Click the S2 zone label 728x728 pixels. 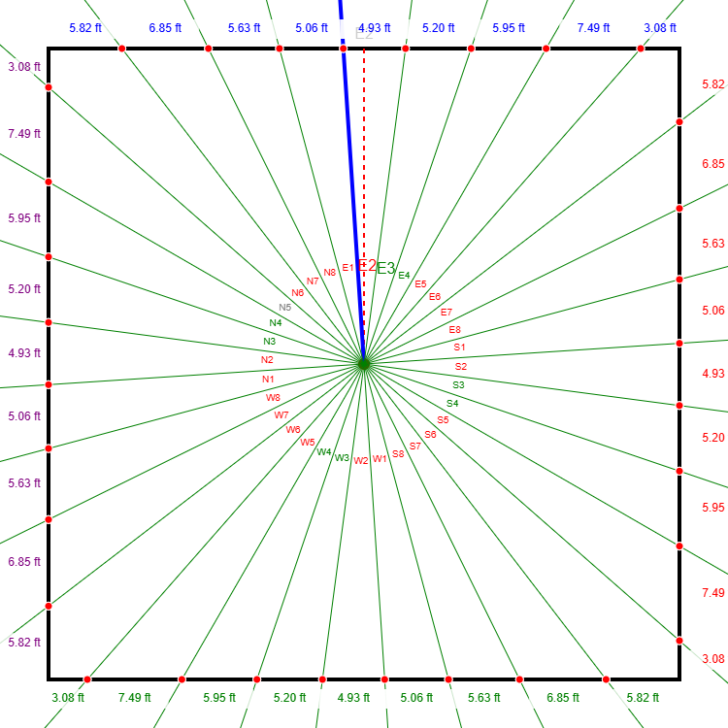pos(460,366)
